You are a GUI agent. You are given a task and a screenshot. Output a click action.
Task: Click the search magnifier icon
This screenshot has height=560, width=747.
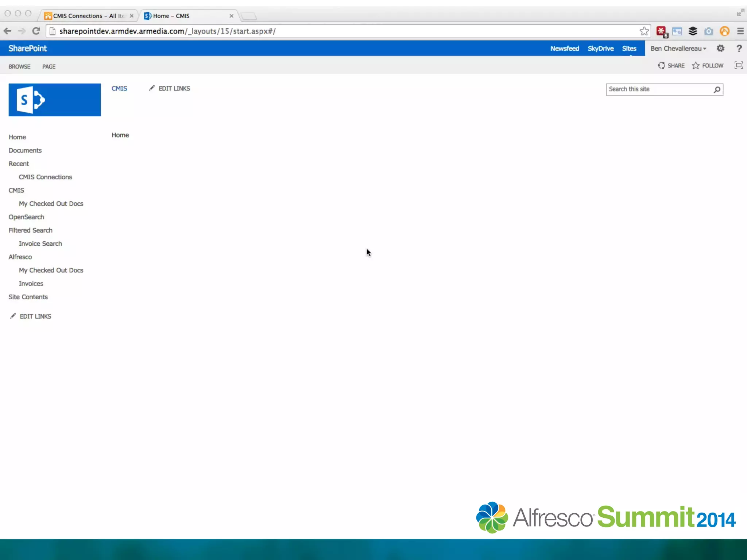point(717,90)
